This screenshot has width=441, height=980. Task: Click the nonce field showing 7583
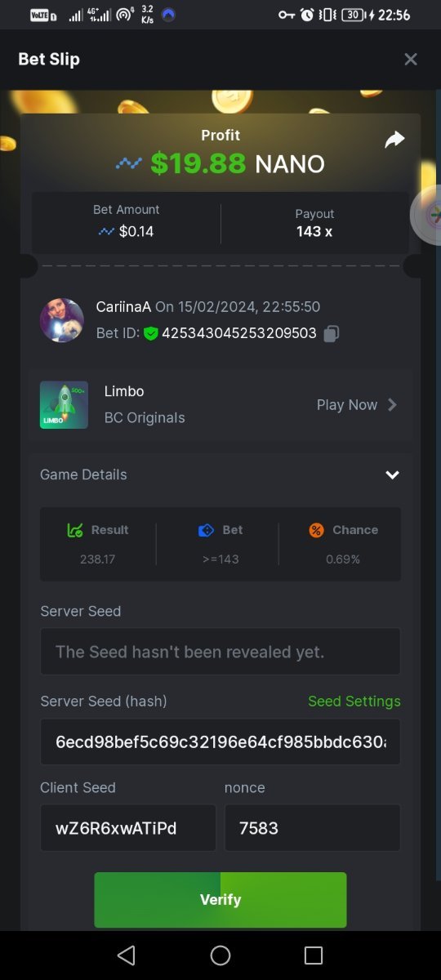tap(313, 828)
